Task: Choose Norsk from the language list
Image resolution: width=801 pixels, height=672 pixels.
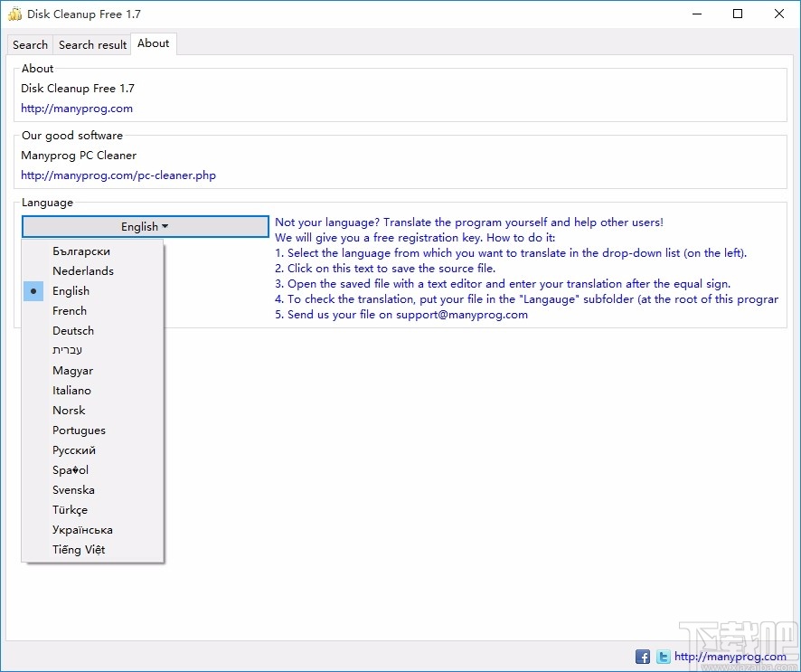Action: (x=92, y=411)
